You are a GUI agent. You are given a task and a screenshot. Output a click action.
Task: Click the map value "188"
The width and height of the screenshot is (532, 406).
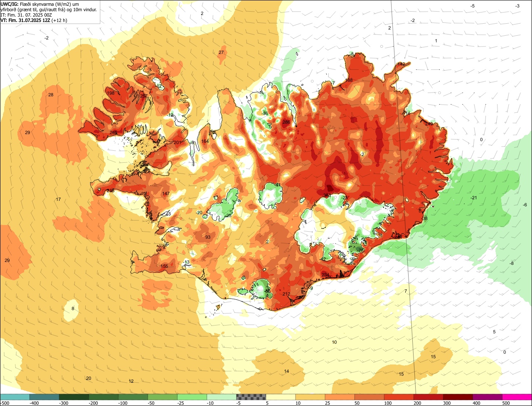(x=349, y=80)
